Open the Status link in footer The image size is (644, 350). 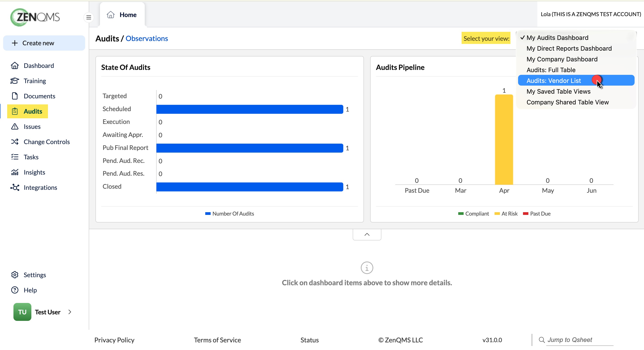[x=309, y=340]
